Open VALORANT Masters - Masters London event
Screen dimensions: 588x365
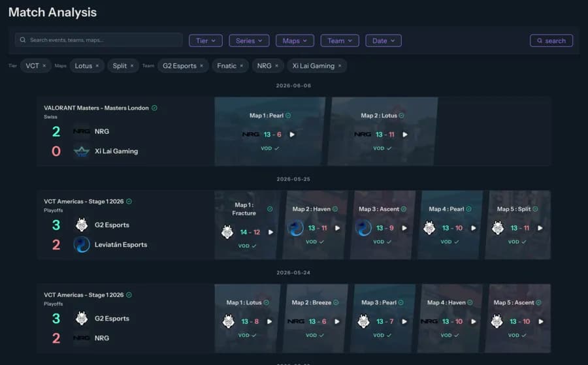[x=96, y=108]
